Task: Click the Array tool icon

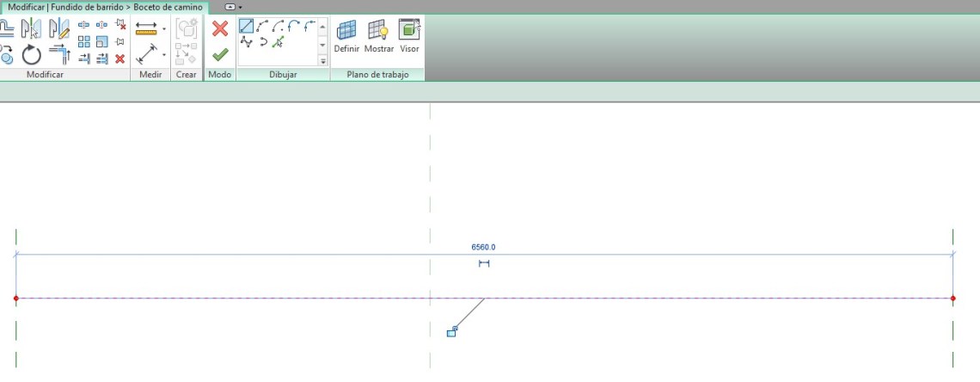Action: point(84,41)
